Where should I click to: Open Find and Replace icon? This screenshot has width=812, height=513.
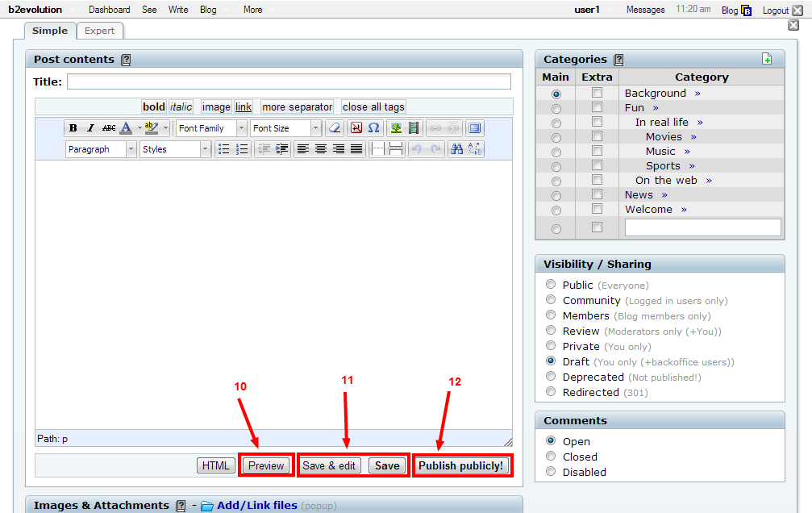[475, 149]
